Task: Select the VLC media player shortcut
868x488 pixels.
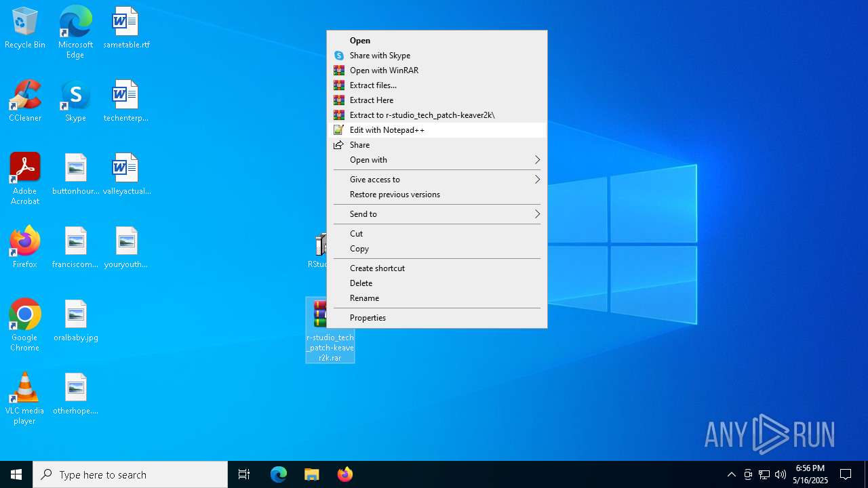Action: click(x=25, y=399)
